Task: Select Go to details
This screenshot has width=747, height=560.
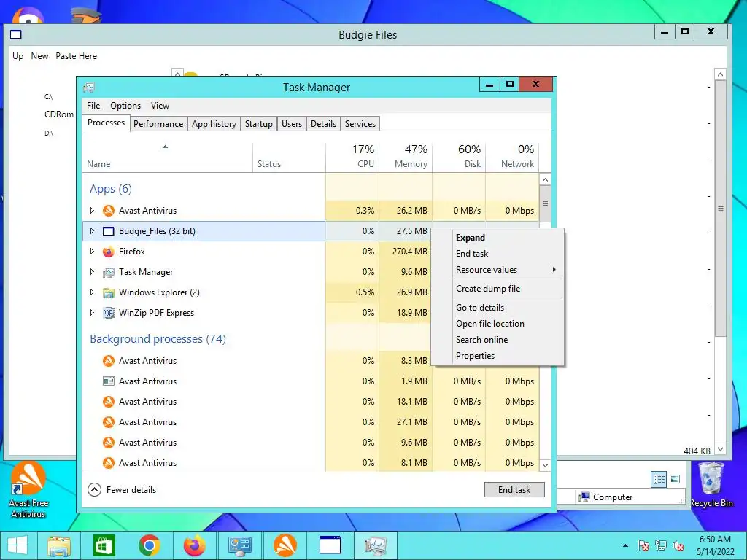Action: [498, 308]
